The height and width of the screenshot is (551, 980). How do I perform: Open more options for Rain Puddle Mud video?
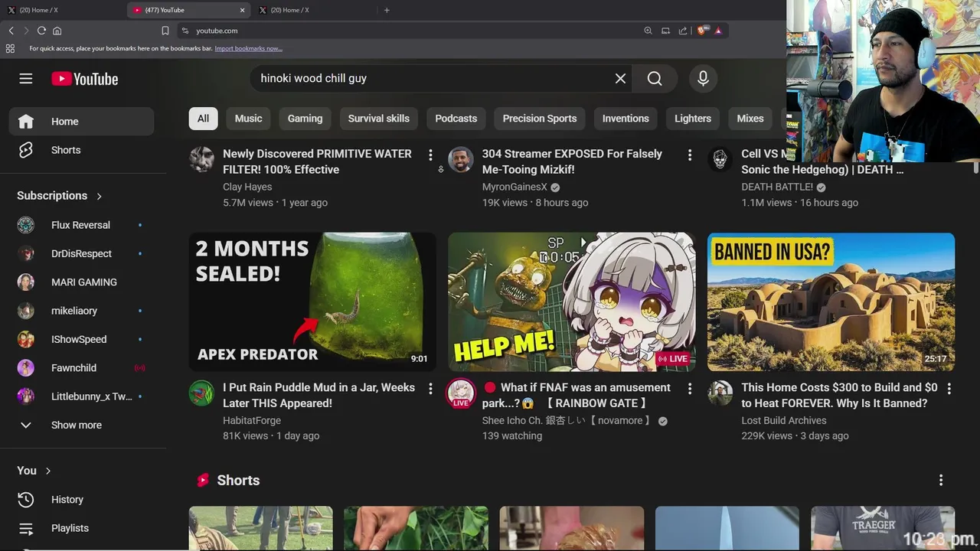pyautogui.click(x=430, y=389)
